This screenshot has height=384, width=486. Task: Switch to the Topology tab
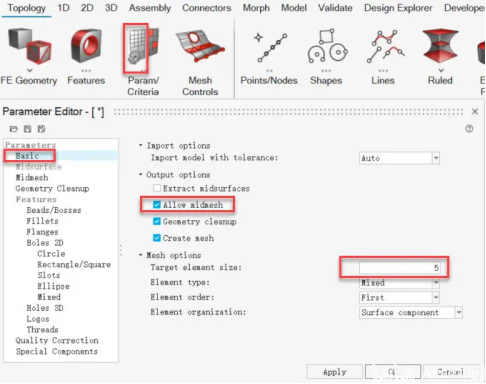pos(27,8)
